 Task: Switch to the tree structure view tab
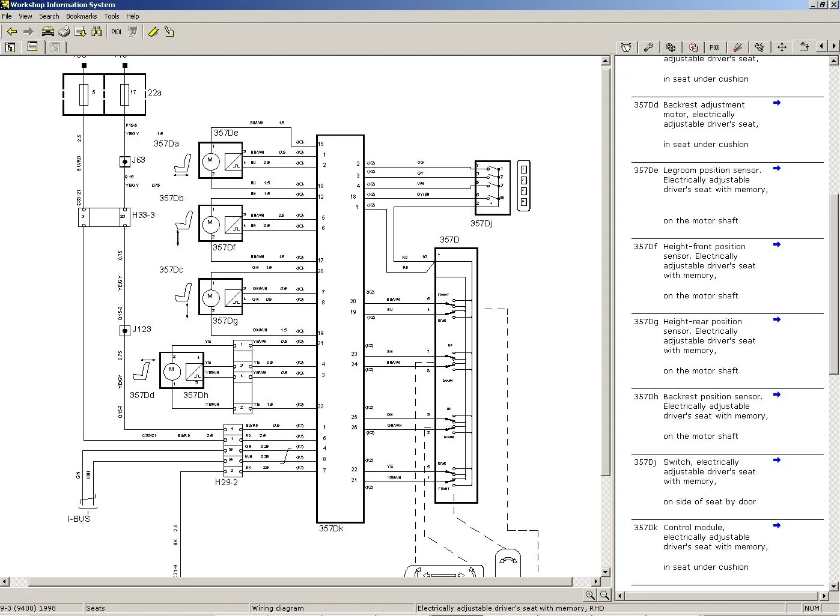[x=10, y=47]
